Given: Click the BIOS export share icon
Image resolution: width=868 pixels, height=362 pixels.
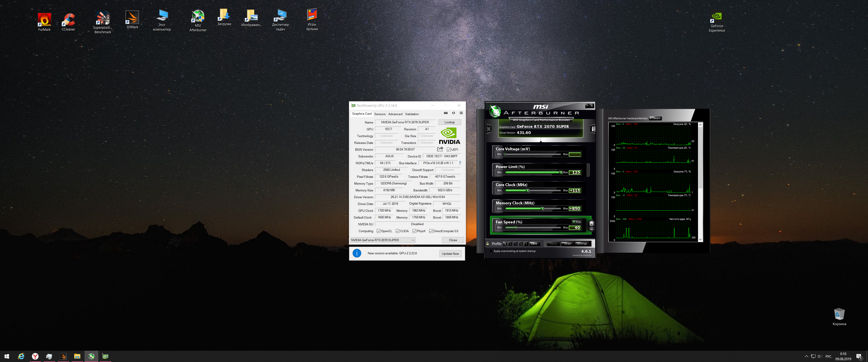Looking at the screenshot, I should [x=440, y=149].
